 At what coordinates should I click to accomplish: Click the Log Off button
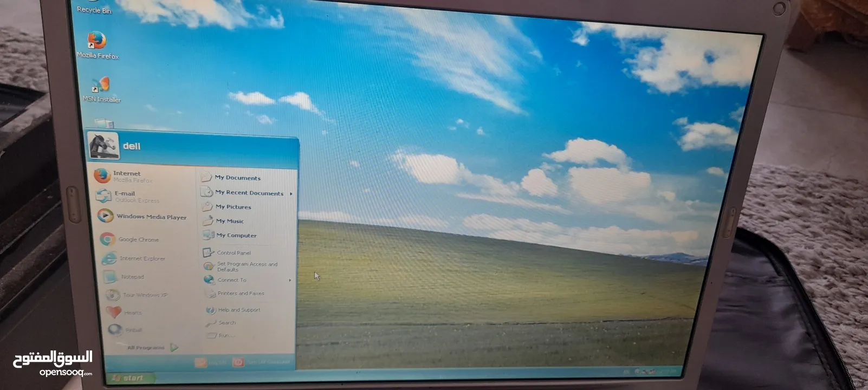coord(211,362)
